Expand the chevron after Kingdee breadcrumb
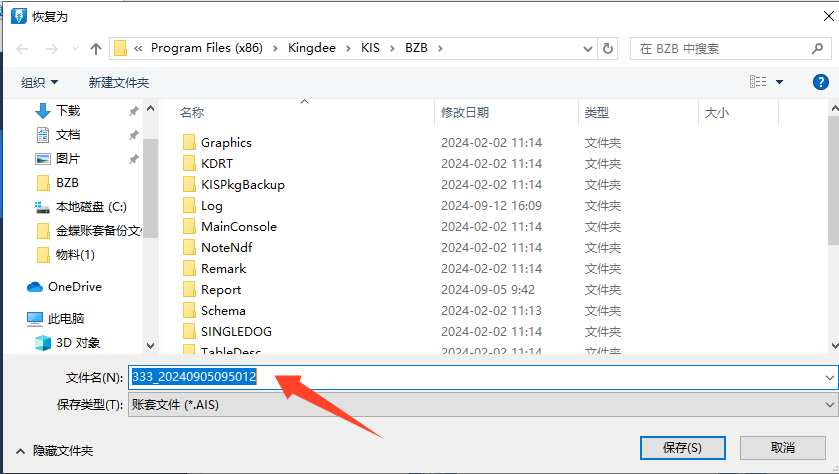 tap(348, 49)
